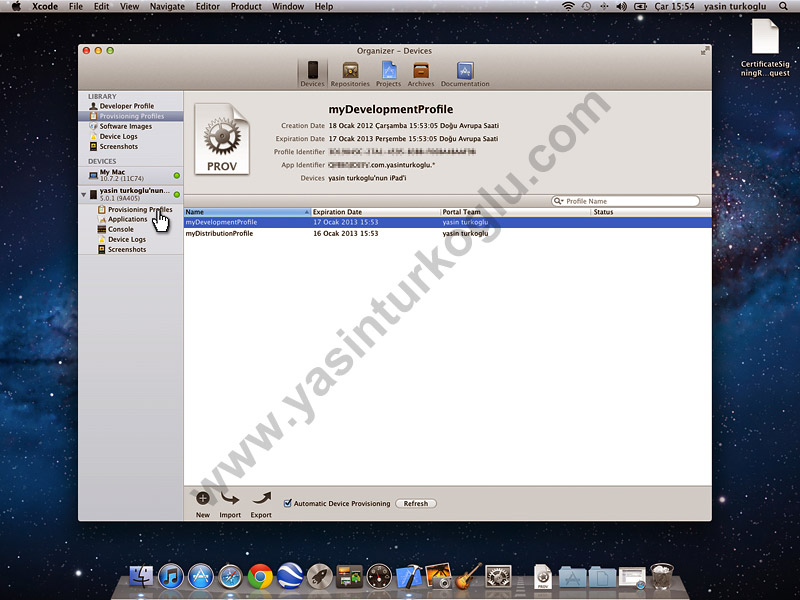Open Xcode from the Dock
This screenshot has height=600, width=800.
click(x=409, y=577)
